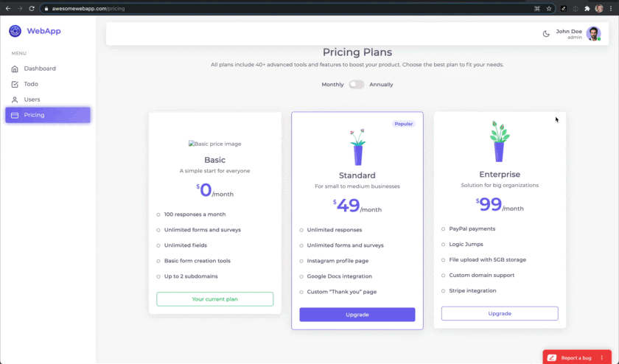Click 'Stripe integration' feature
The image size is (619, 364).
(x=472, y=291)
